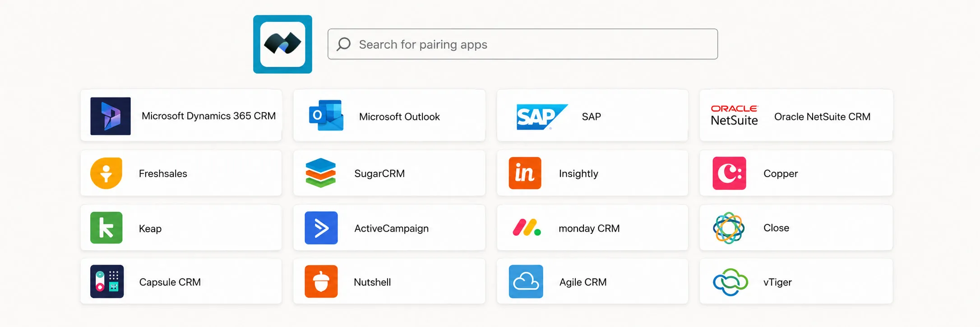Click the vTiger cloud-outline icon
The width and height of the screenshot is (980, 327).
coord(730,282)
